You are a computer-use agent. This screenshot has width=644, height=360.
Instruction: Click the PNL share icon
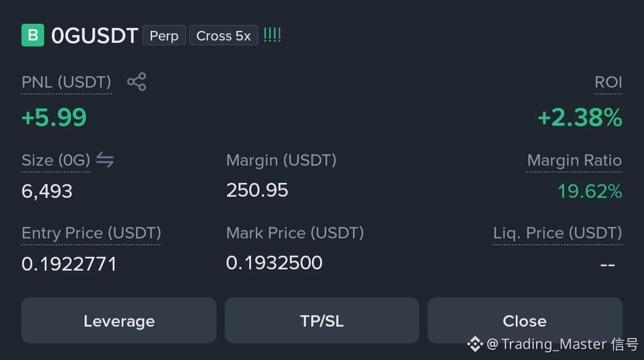(x=137, y=82)
